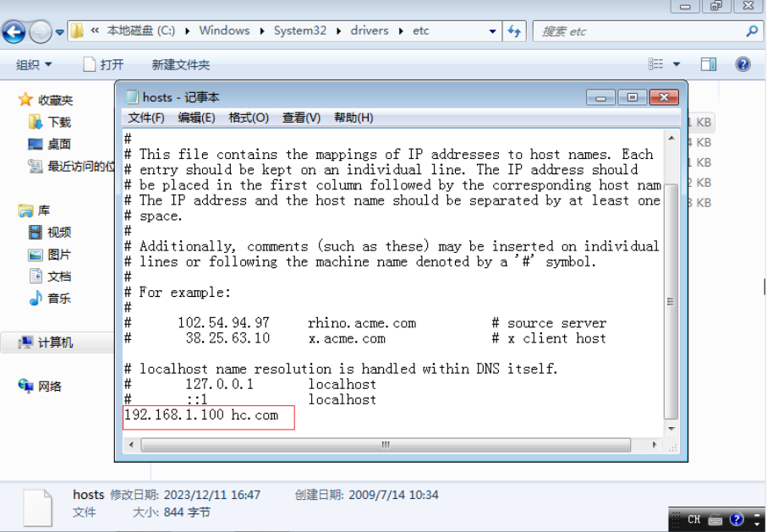Click the 打开 toolbar button

pos(102,64)
